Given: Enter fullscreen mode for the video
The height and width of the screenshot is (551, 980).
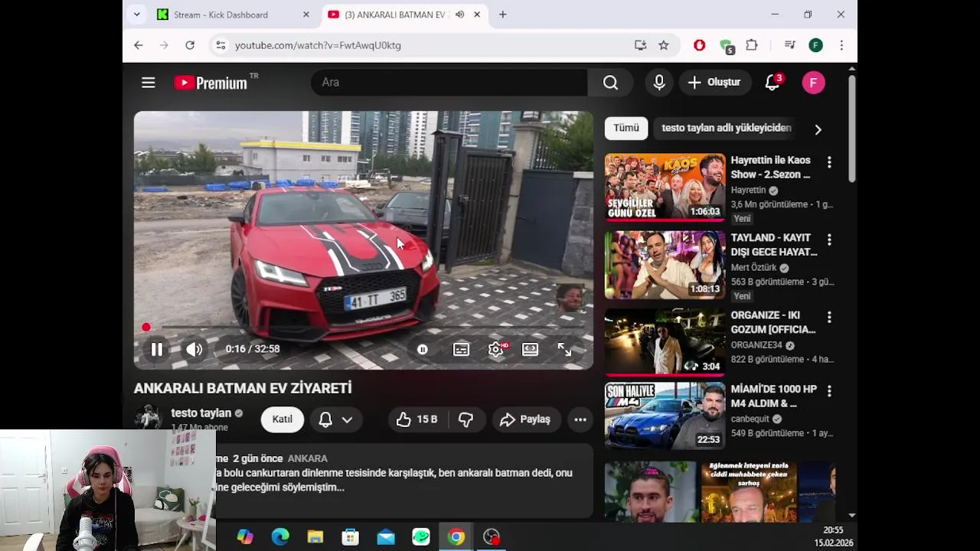Looking at the screenshot, I should [564, 350].
